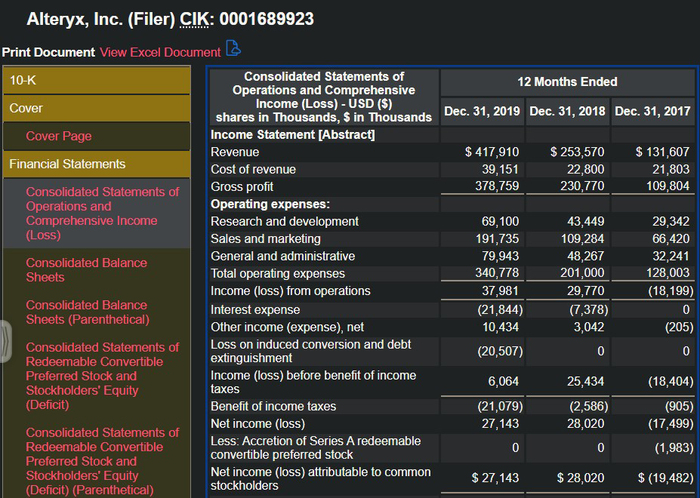Collapse the Financial Statements section header

click(95, 164)
